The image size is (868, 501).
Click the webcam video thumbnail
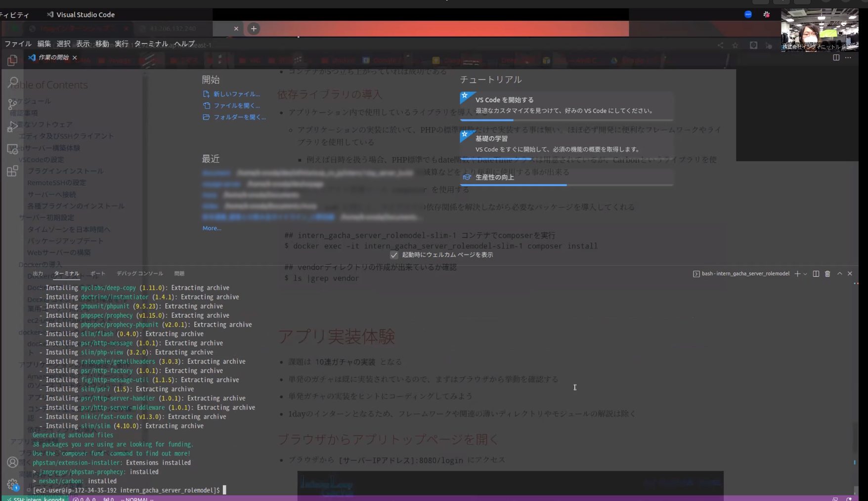(819, 30)
